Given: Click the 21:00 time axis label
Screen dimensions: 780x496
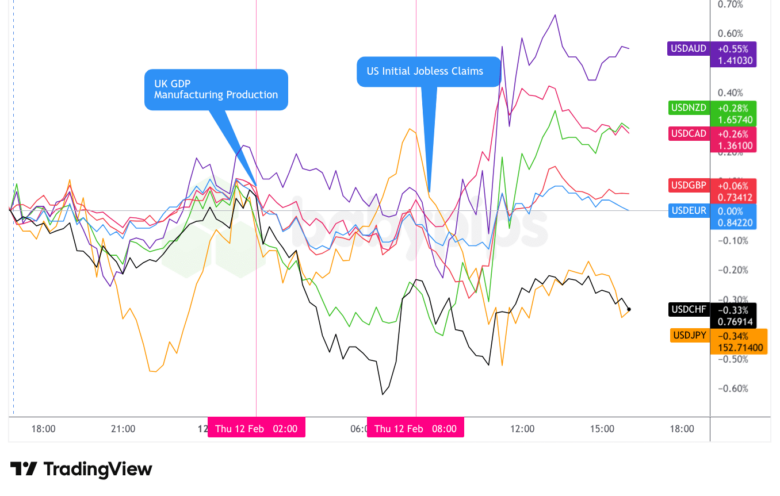Looking at the screenshot, I should pyautogui.click(x=123, y=429).
